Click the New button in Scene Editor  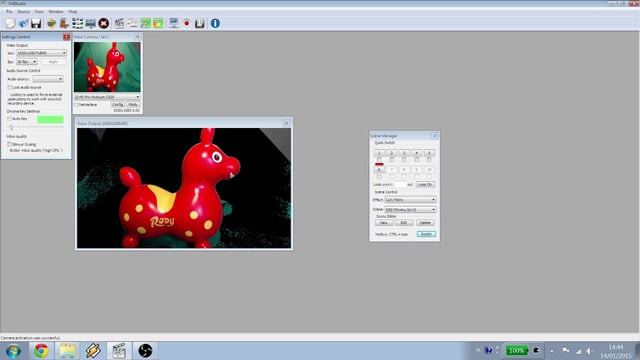(x=384, y=223)
